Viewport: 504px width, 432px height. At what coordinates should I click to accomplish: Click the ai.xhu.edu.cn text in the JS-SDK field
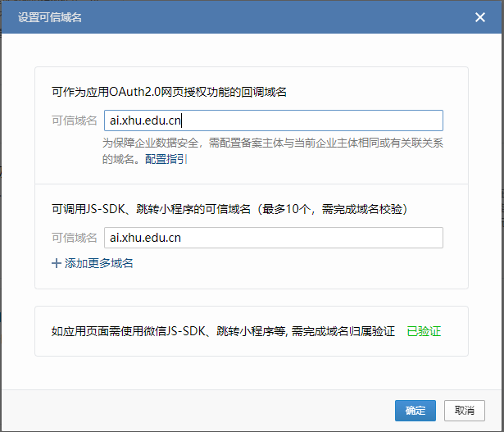[x=145, y=238]
